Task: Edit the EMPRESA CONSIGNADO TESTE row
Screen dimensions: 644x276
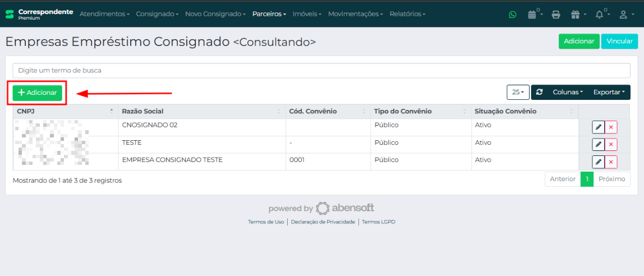Action: point(599,162)
